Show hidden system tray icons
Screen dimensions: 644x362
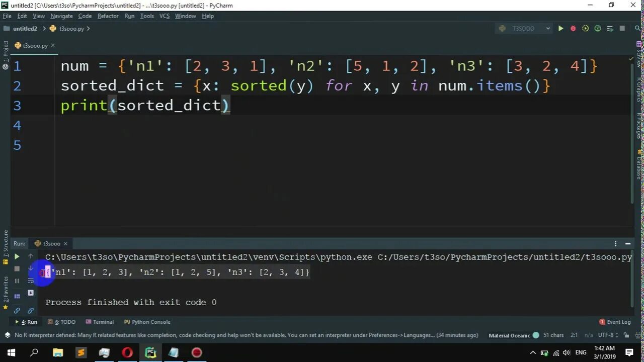(533, 352)
